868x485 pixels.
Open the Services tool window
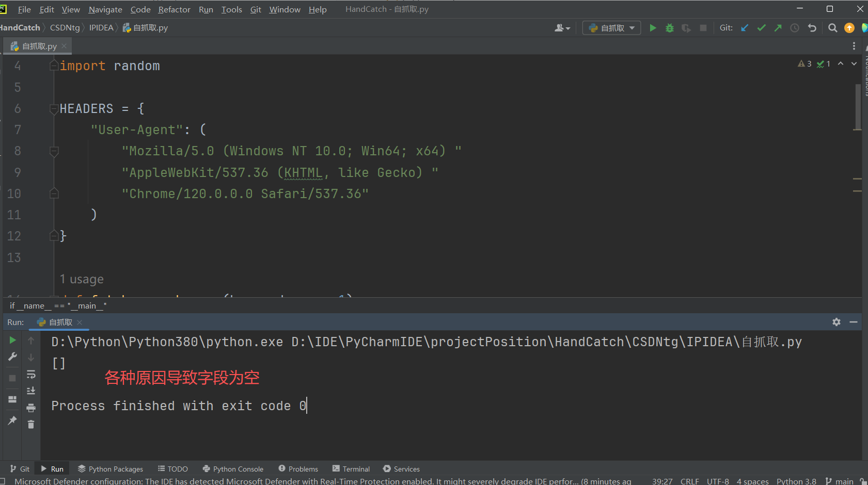click(x=401, y=468)
